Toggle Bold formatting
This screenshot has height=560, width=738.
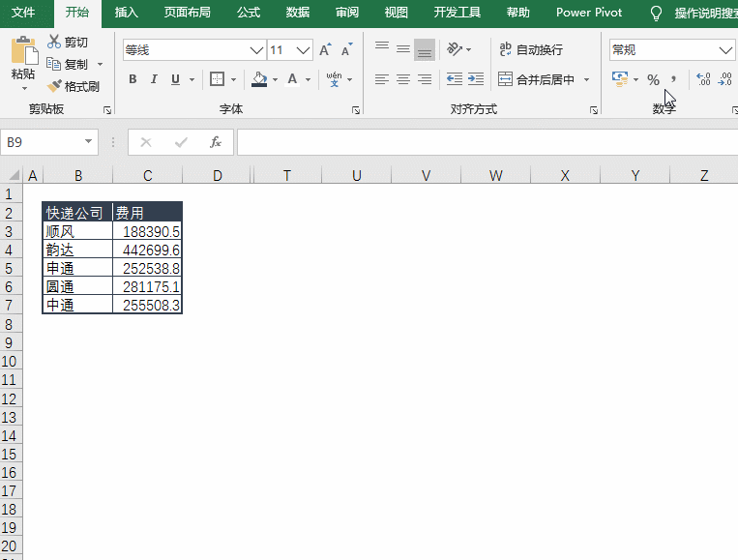[x=133, y=79]
